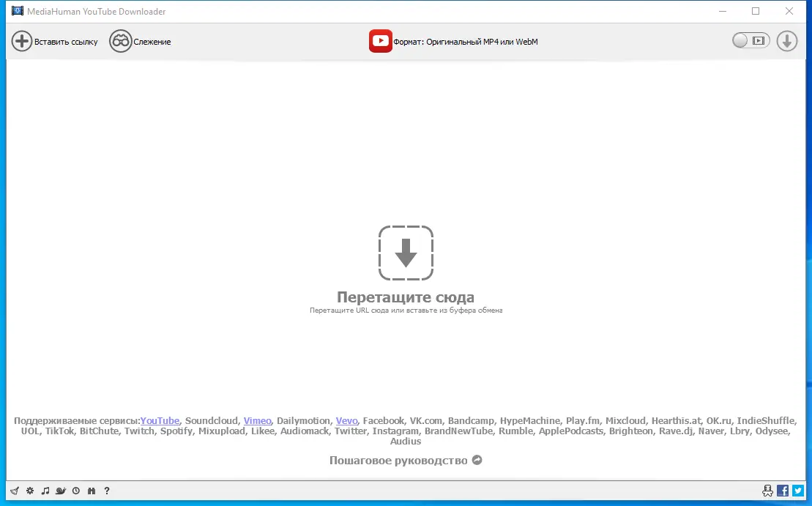
Task: Click the arrow icon beside 'Пошаговое руководство'
Action: coord(477,460)
